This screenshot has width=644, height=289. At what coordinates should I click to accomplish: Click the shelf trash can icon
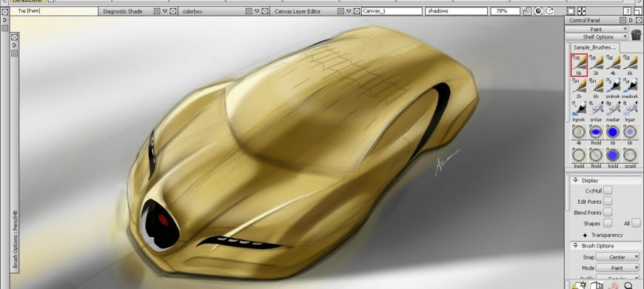pyautogui.click(x=636, y=35)
